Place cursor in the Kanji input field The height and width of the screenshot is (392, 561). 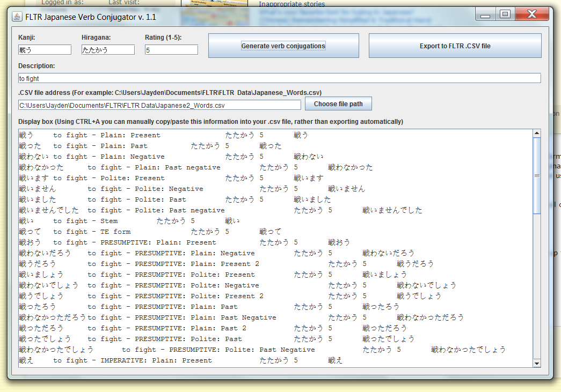coord(44,49)
